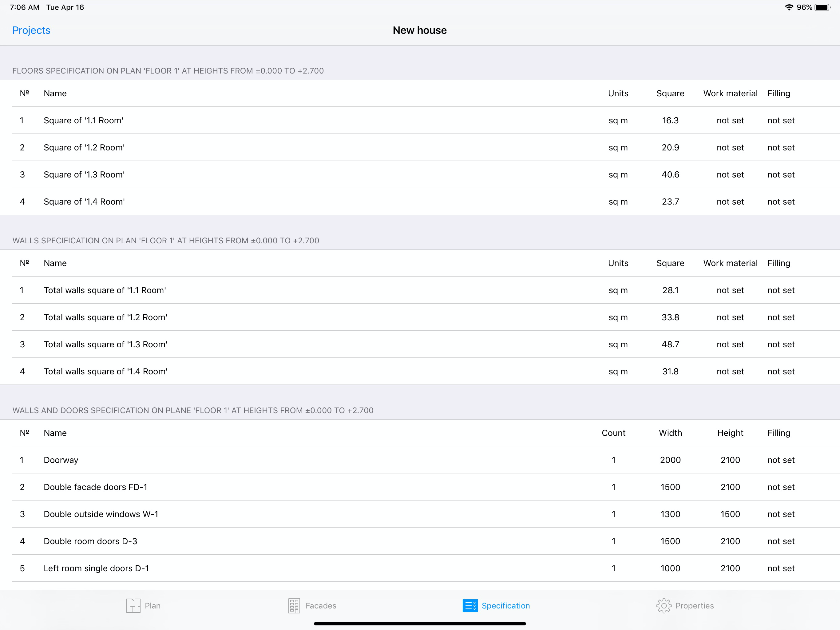Select row Square of '1.3 Room'

[x=420, y=174]
